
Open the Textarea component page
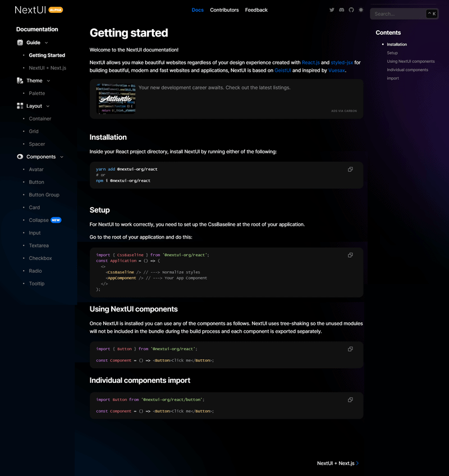39,246
